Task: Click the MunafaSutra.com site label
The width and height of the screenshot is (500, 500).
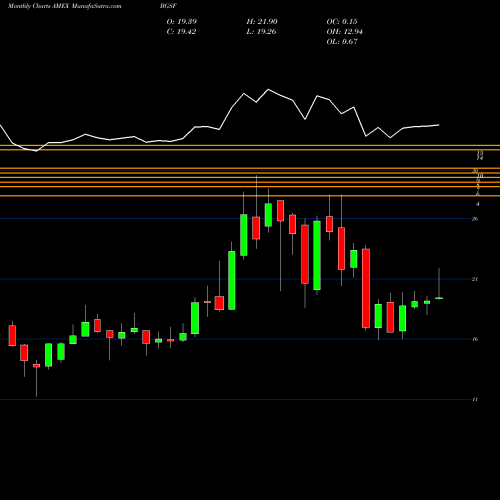Action: coord(97,6)
